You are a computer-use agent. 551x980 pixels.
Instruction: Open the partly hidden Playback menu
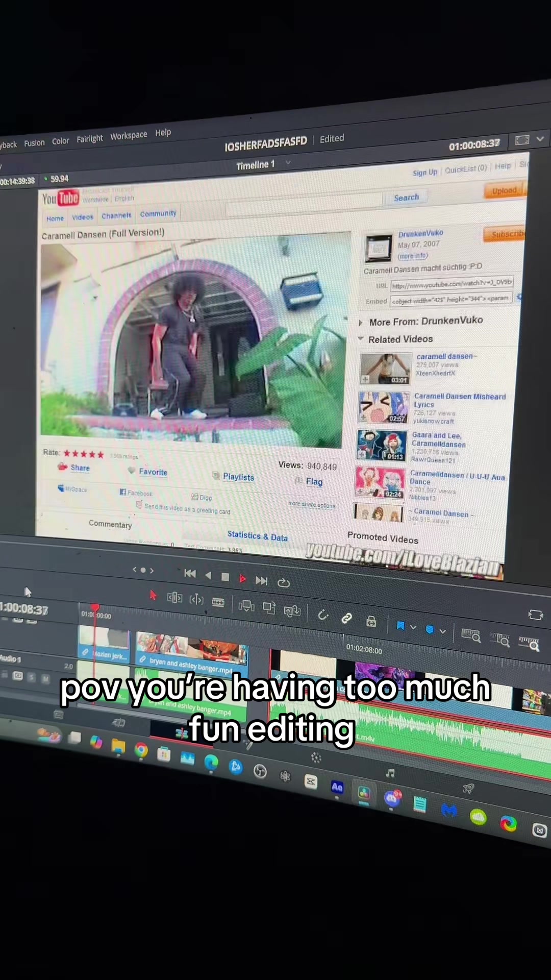click(x=8, y=145)
